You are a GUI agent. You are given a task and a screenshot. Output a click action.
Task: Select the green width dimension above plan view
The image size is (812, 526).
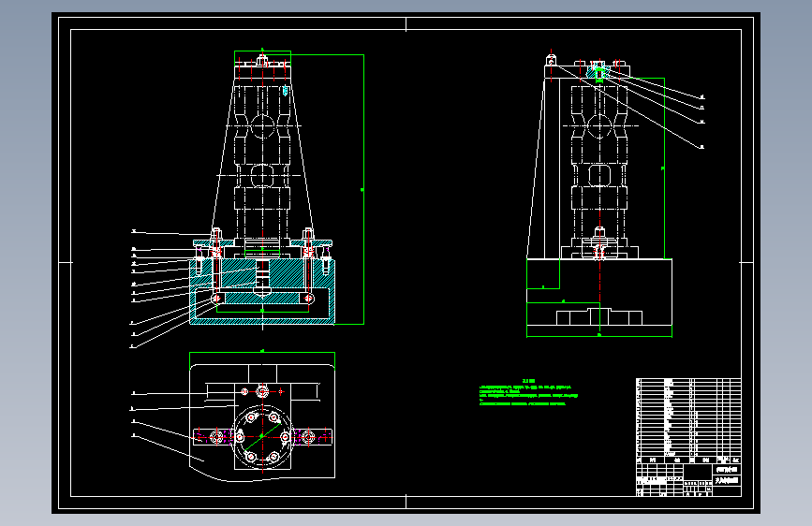[262, 352]
